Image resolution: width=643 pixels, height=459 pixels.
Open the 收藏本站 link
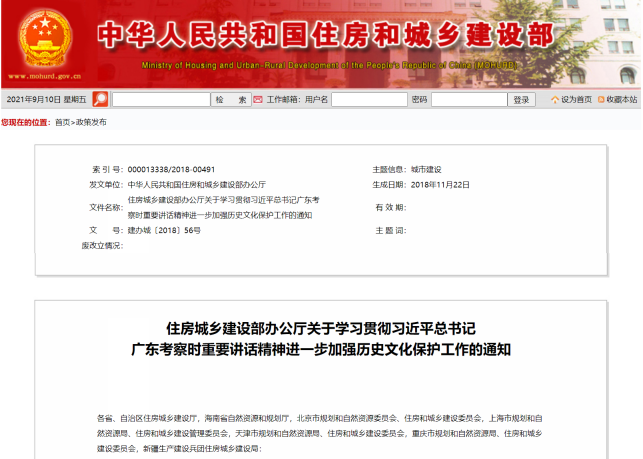620,100
